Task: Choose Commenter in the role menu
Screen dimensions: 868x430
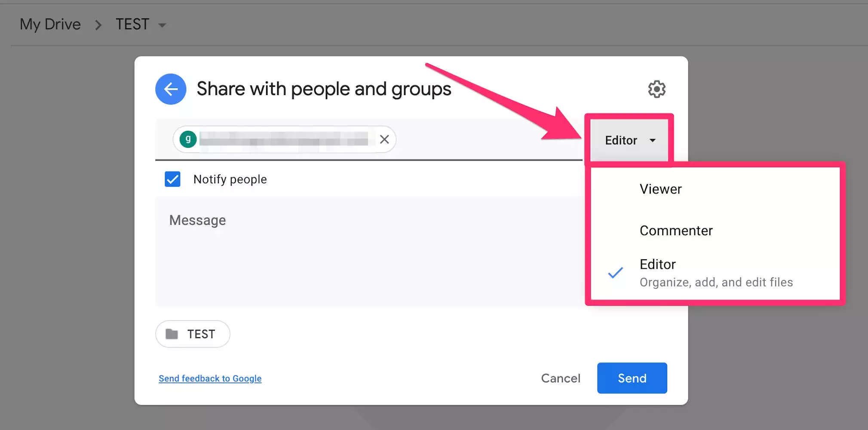Action: tap(676, 230)
